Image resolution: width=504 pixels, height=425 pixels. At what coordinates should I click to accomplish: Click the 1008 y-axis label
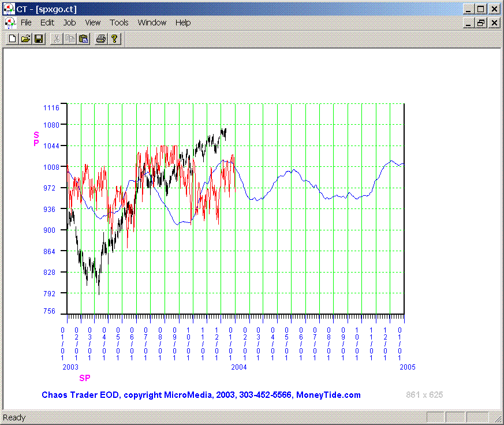pyautogui.click(x=51, y=167)
